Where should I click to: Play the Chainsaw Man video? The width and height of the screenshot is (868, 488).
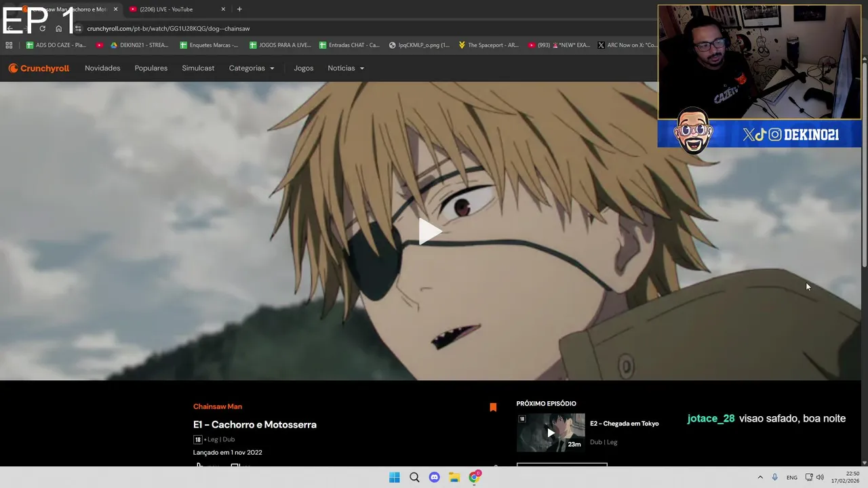(x=430, y=231)
